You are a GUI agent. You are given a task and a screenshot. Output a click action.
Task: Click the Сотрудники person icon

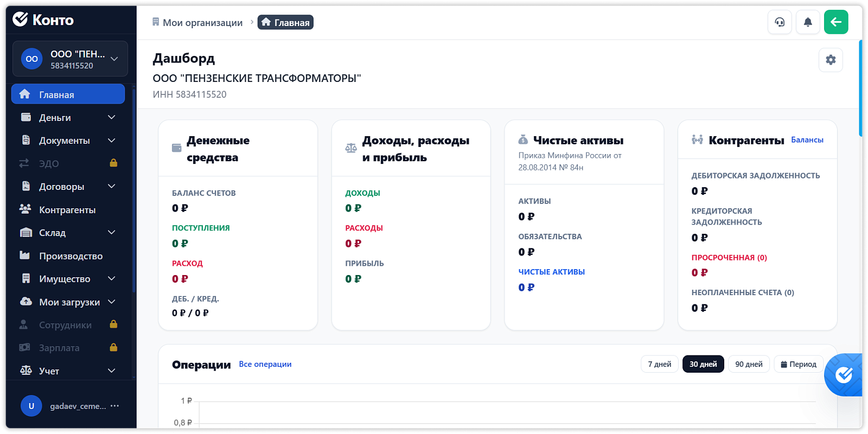(x=23, y=324)
